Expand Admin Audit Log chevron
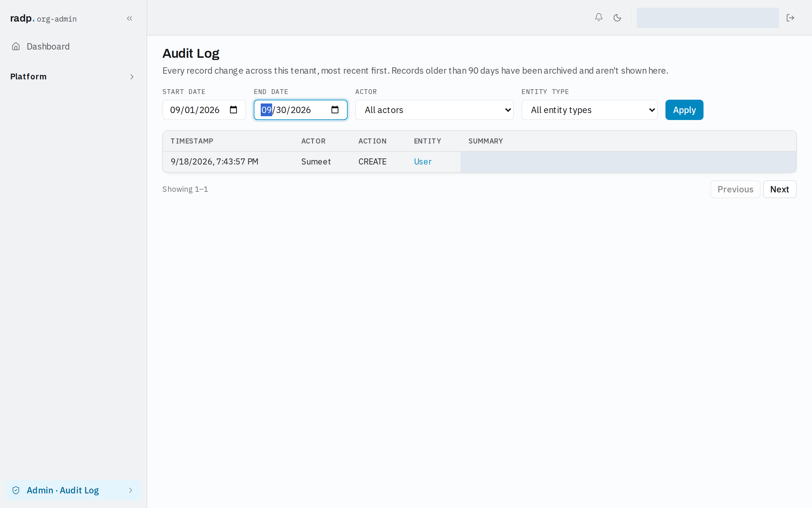Image resolution: width=812 pixels, height=508 pixels. coord(131,490)
